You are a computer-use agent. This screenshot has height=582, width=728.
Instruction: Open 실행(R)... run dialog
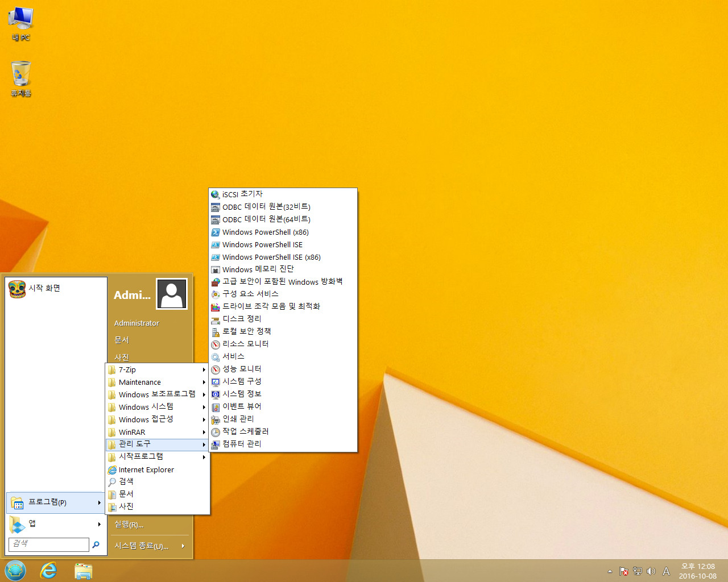129,524
